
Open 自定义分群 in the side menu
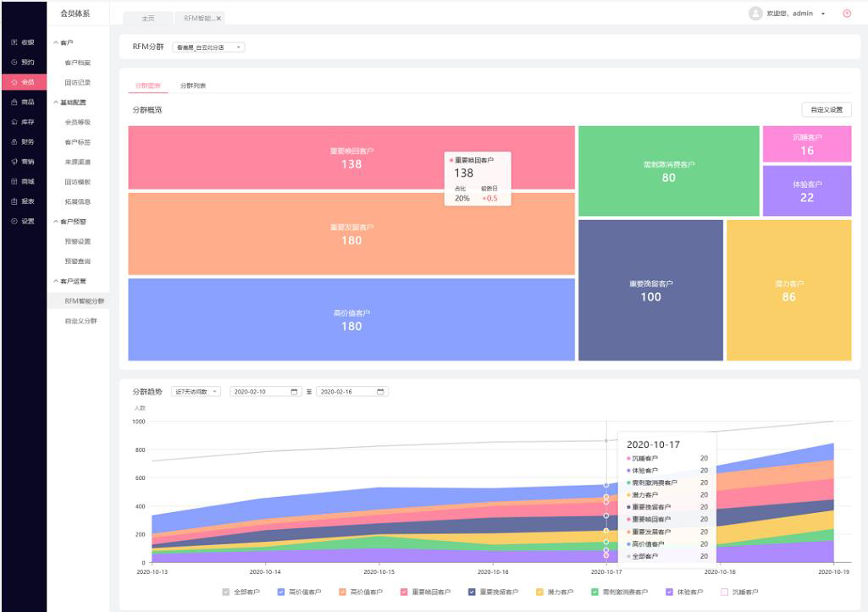pyautogui.click(x=80, y=321)
